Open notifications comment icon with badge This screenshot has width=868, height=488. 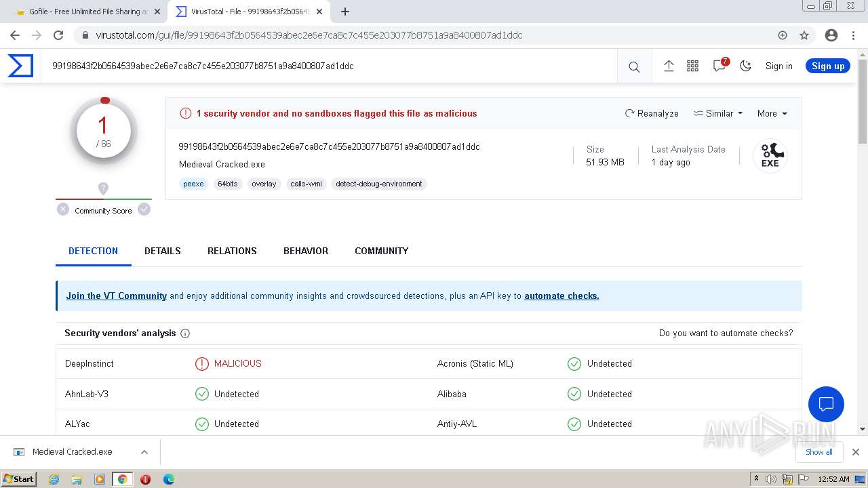719,66
